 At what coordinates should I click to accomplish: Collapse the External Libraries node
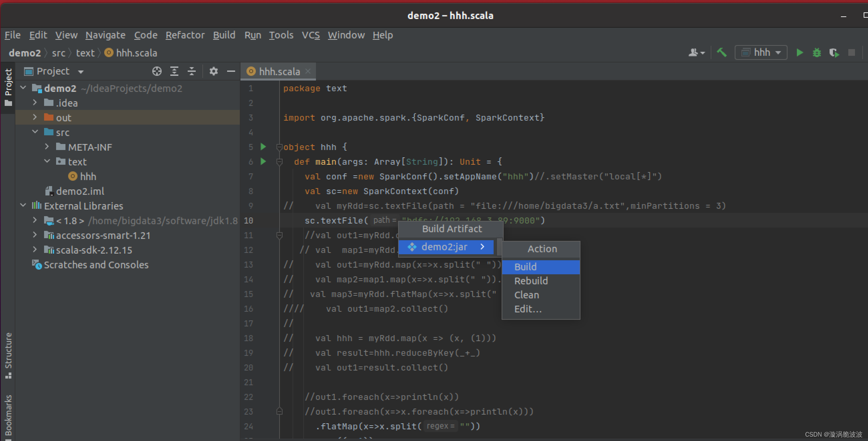pos(23,205)
